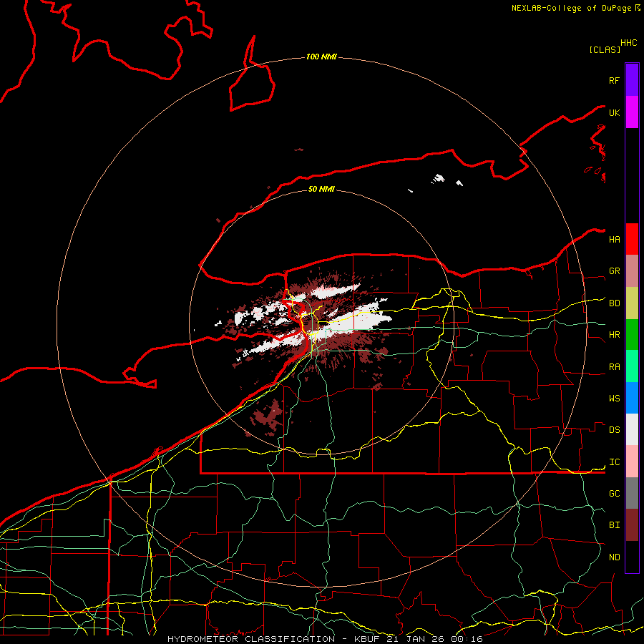Click the ND legend label
Viewport: 644px width, 644px height.
(615, 557)
